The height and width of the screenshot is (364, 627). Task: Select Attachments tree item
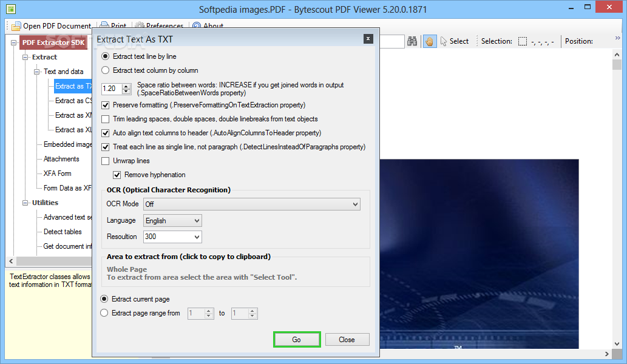click(x=61, y=159)
